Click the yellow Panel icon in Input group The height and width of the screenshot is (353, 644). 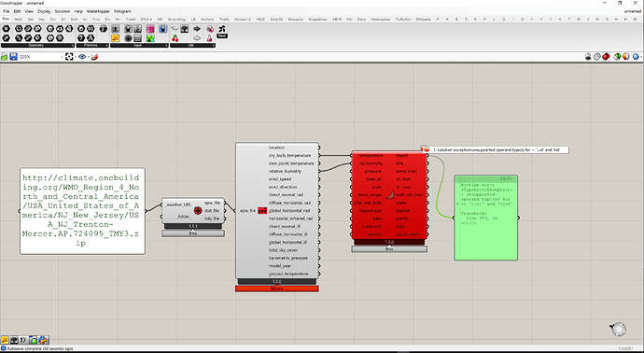116,38
